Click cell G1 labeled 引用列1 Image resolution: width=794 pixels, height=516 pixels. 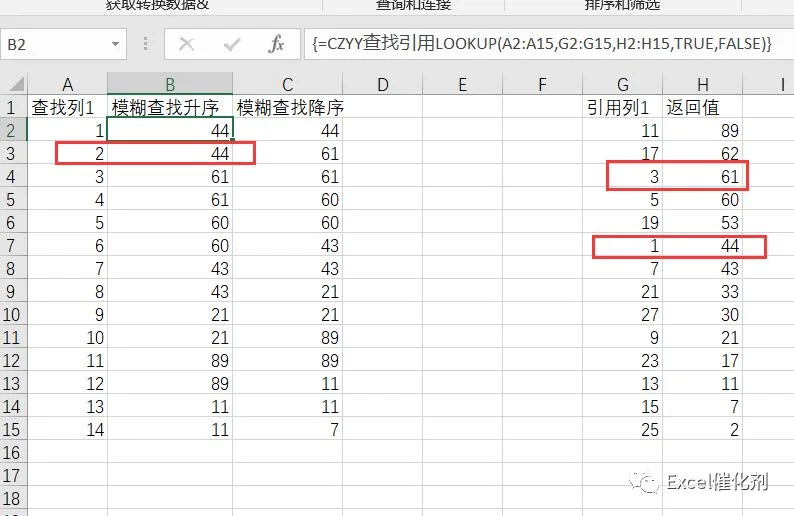point(623,107)
